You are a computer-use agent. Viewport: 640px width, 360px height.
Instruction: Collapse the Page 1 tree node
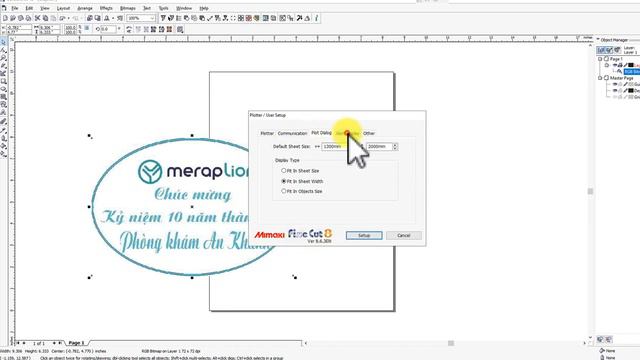(x=600, y=59)
